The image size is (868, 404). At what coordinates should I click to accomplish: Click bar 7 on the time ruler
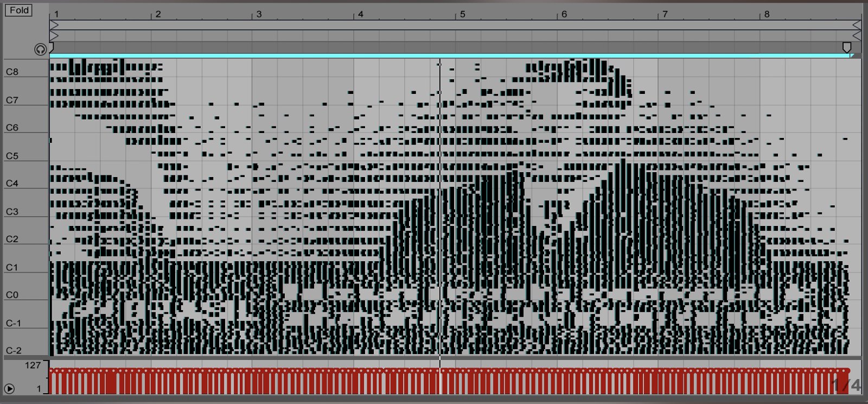(665, 14)
